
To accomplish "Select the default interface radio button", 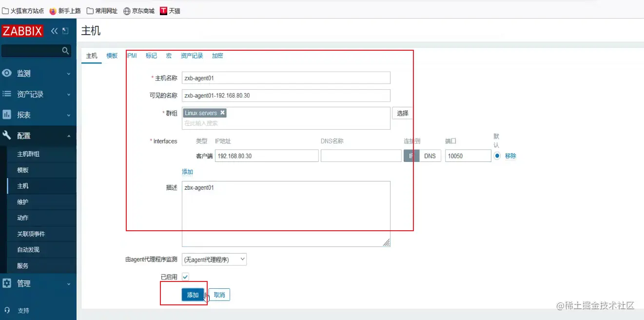I will tap(497, 156).
